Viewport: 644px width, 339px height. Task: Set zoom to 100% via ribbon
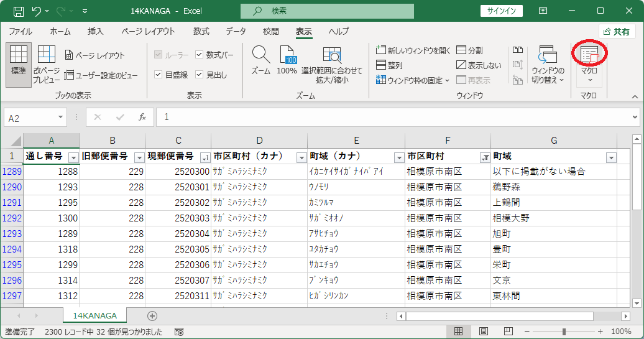pos(287,60)
